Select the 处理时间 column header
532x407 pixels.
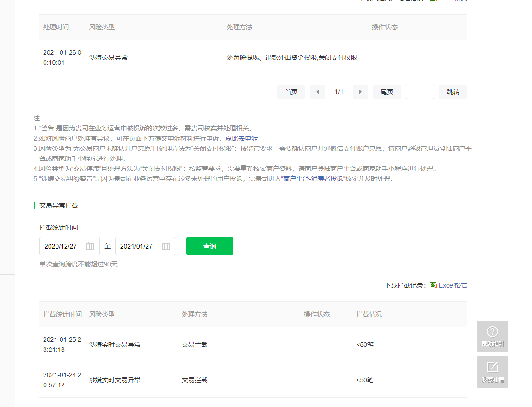(56, 27)
